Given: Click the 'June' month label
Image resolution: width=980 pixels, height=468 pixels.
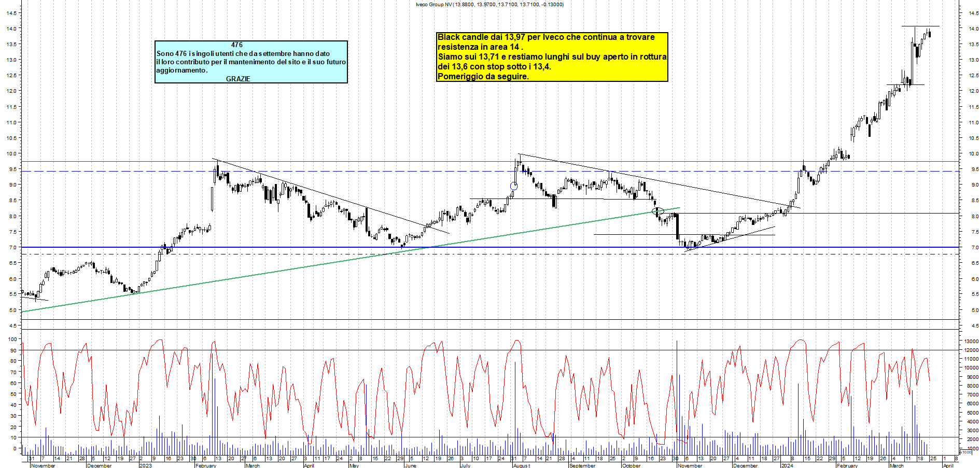Looking at the screenshot, I should pyautogui.click(x=410, y=465).
